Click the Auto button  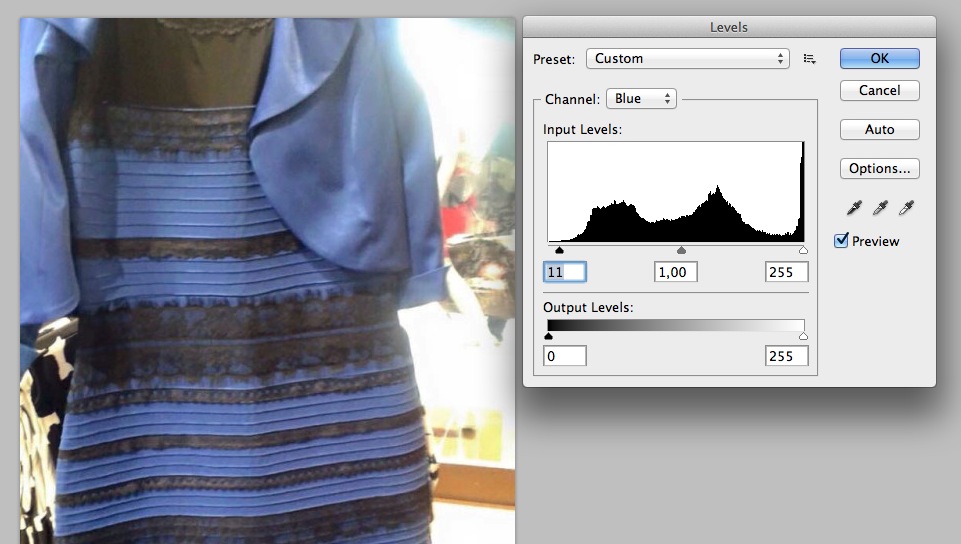click(x=879, y=129)
